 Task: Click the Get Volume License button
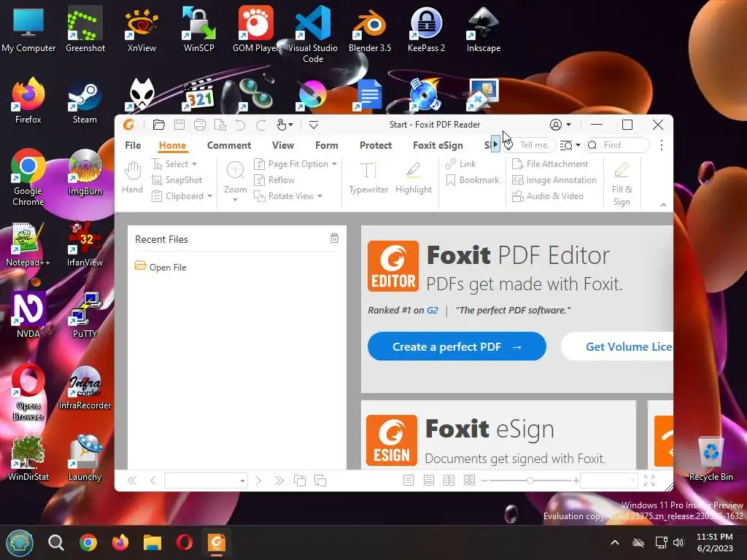617,346
